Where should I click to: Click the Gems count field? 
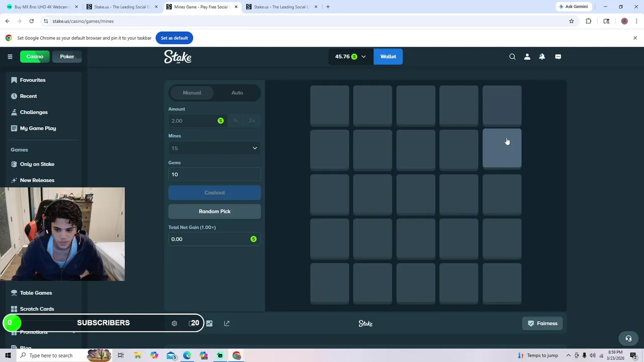coord(214,174)
